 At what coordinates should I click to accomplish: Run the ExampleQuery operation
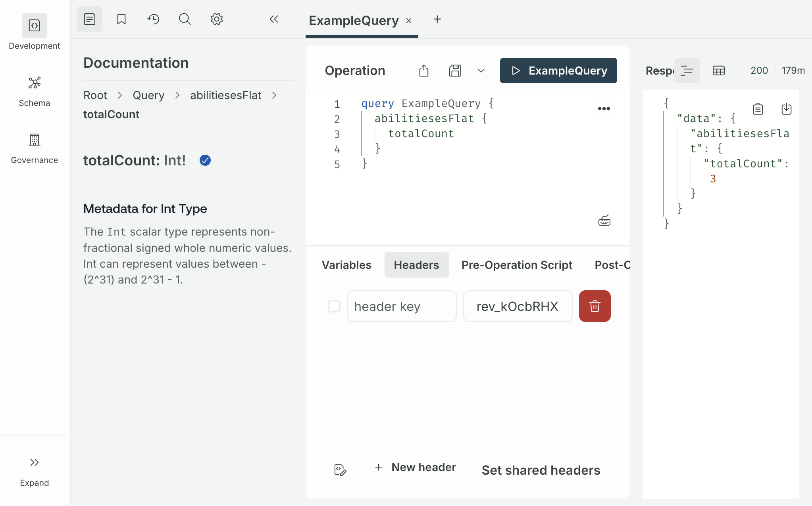pyautogui.click(x=558, y=70)
